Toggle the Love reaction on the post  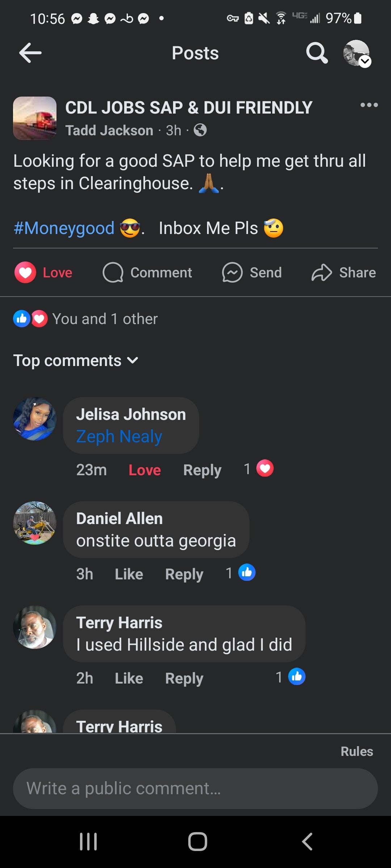click(43, 272)
